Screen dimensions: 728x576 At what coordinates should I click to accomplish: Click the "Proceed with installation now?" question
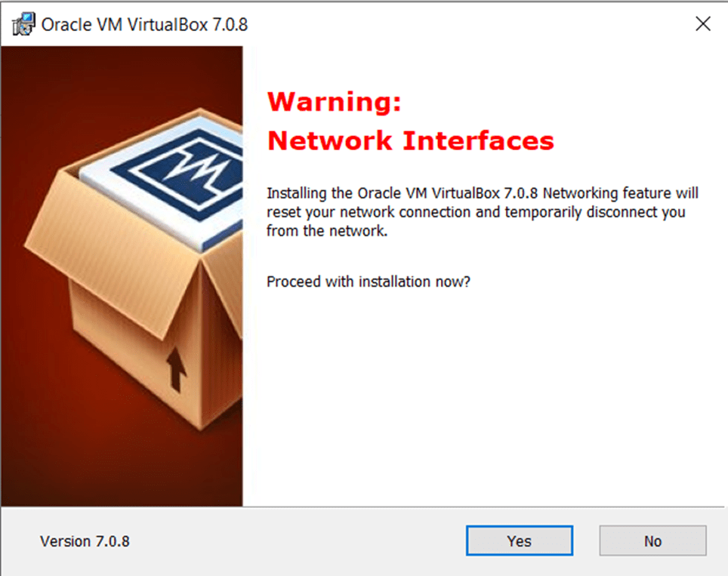tap(369, 282)
